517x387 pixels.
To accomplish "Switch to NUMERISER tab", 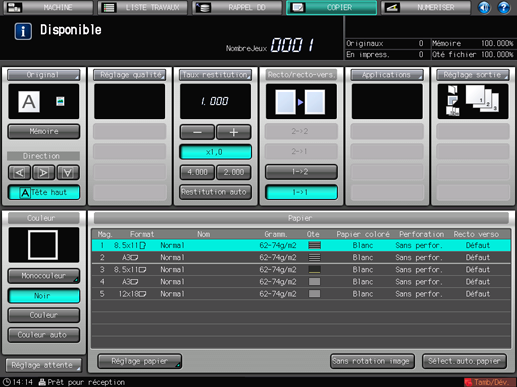I will coord(426,7).
